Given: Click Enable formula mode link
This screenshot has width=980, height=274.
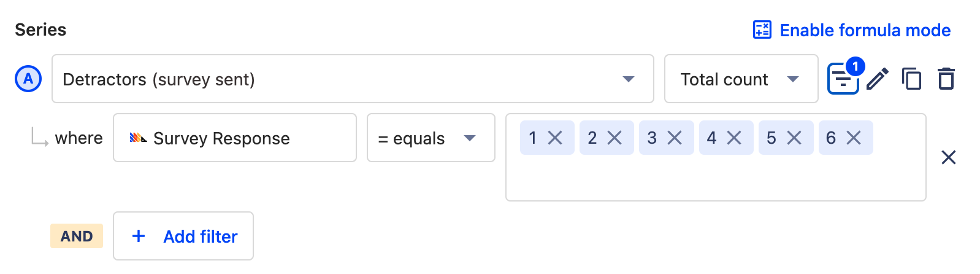Looking at the screenshot, I should coord(852,30).
